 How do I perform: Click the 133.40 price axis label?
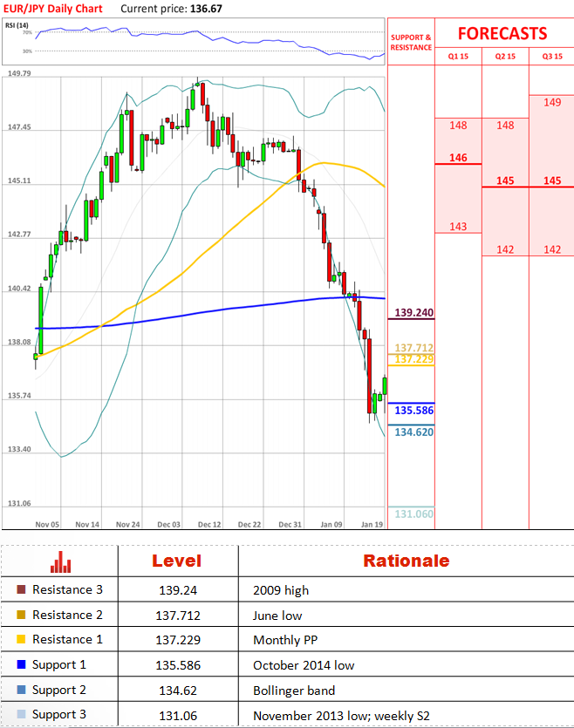(x=19, y=449)
